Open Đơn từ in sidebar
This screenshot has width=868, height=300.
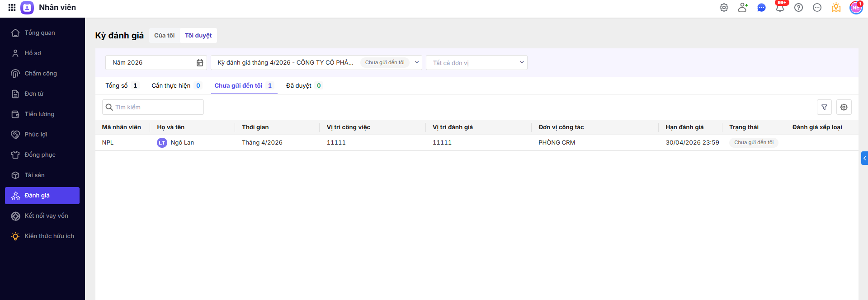tap(42, 94)
